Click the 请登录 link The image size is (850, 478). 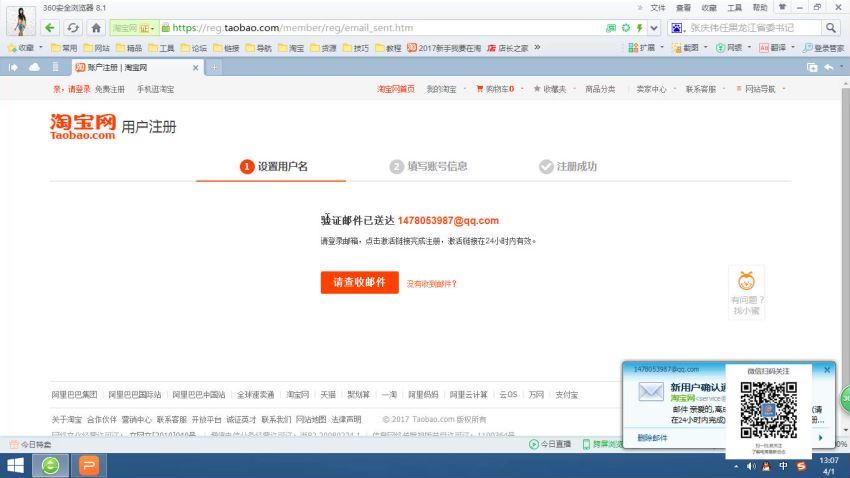[x=79, y=89]
